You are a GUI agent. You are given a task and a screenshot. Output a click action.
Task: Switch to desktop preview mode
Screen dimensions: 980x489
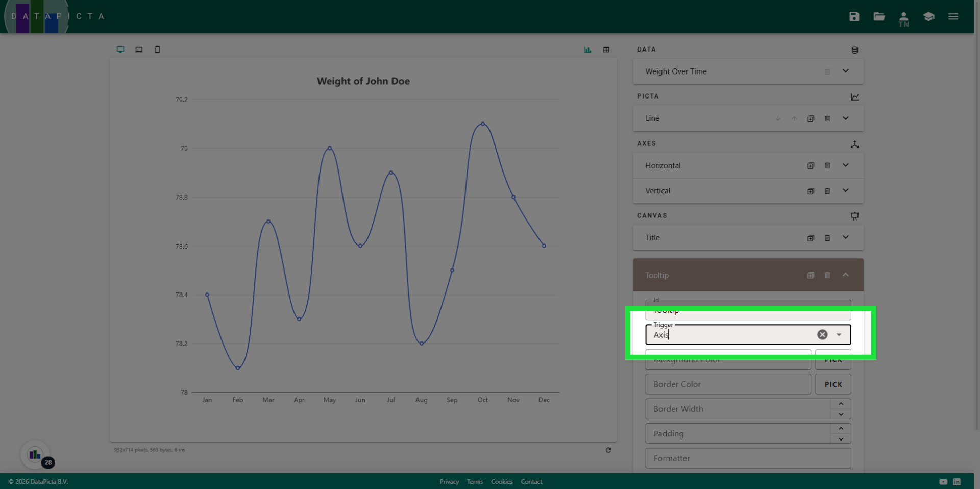pyautogui.click(x=120, y=50)
